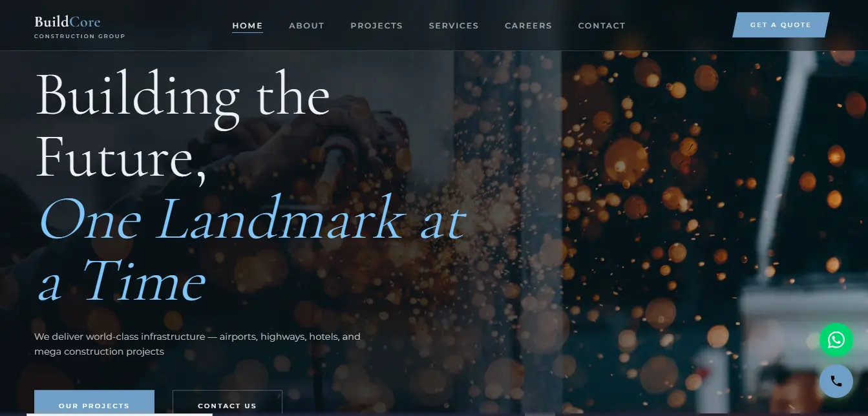Click the BuildCore logo
The width and height of the screenshot is (868, 416).
coord(67,22)
